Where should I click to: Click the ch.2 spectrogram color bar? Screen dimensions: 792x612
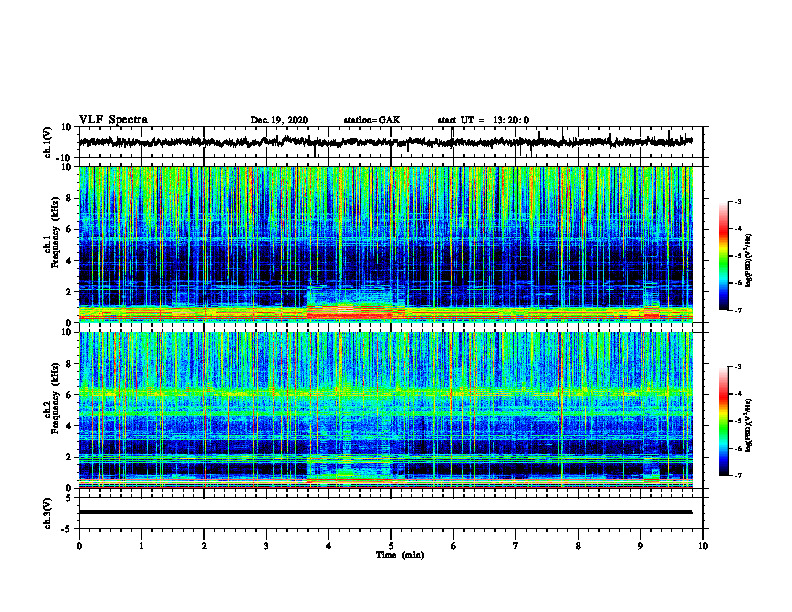(723, 421)
